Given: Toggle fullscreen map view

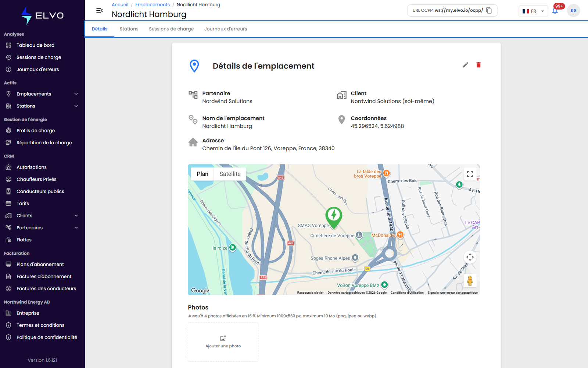Looking at the screenshot, I should click(470, 174).
